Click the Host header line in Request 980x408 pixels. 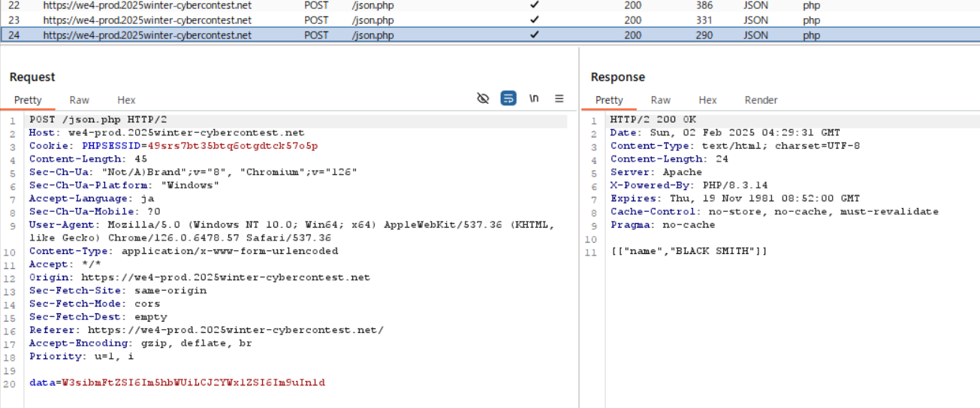[x=167, y=133]
